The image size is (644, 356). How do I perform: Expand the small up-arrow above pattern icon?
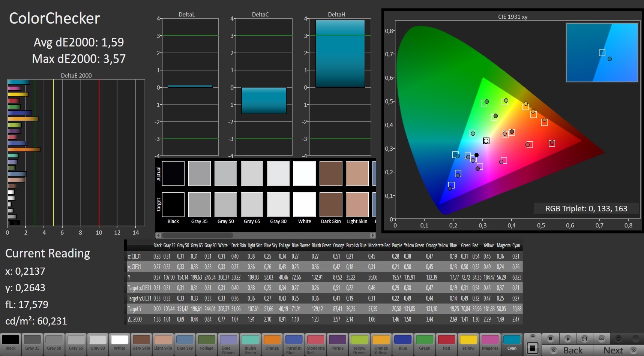(532, 336)
